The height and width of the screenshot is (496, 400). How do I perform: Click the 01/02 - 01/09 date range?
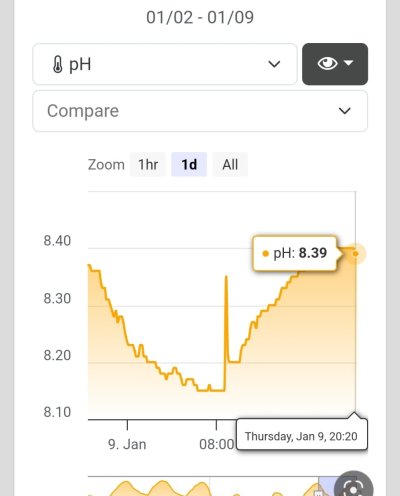(200, 17)
